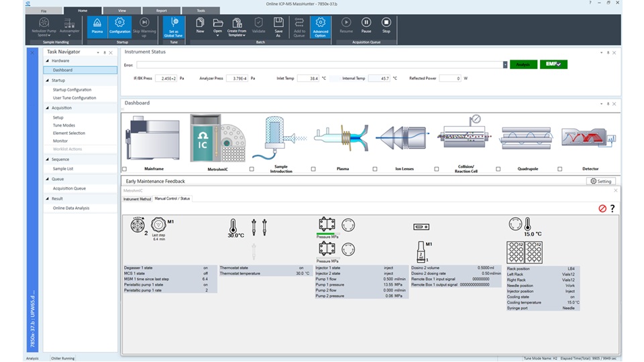Open Advanced Option in the ribbon

(x=320, y=25)
